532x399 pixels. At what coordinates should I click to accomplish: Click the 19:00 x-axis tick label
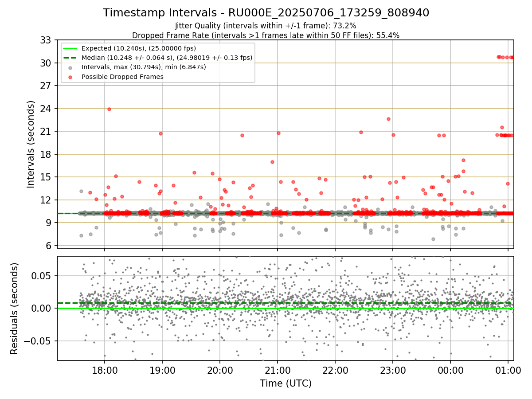162,371
